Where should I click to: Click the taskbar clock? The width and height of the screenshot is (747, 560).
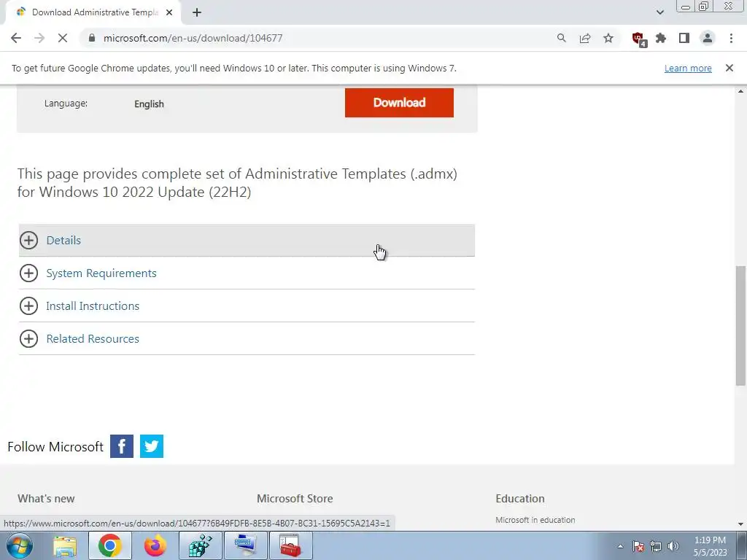tap(710, 546)
